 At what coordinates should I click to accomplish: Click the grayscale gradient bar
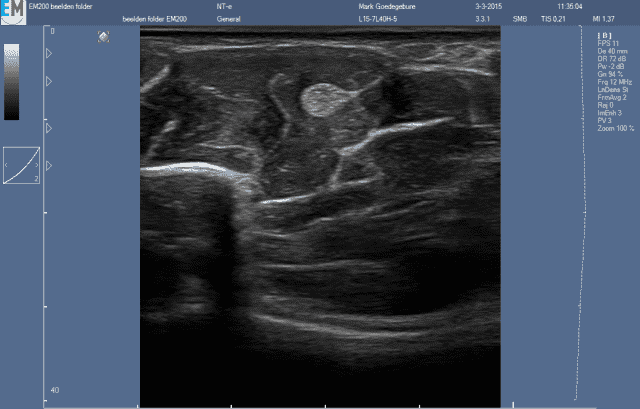(11, 83)
